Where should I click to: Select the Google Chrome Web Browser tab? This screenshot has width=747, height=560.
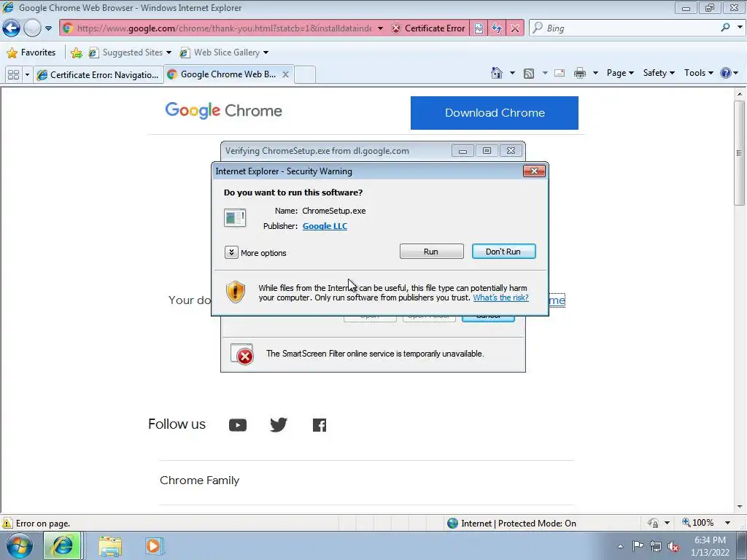[223, 74]
